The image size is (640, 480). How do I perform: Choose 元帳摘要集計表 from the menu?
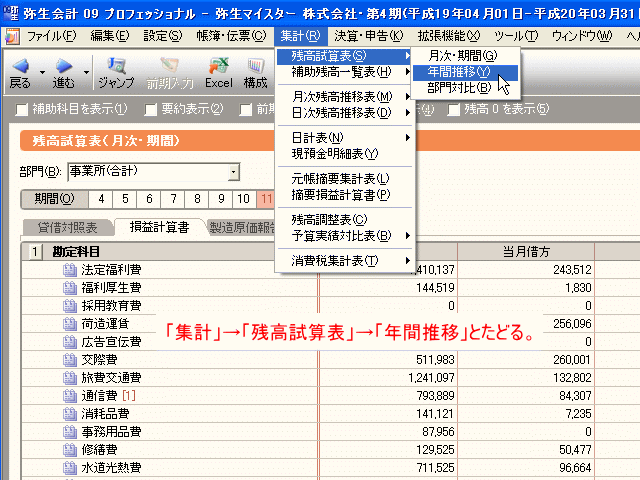344,179
